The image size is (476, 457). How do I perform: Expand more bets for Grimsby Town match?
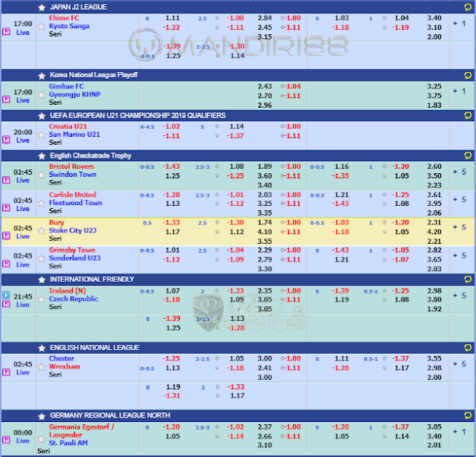click(459, 256)
